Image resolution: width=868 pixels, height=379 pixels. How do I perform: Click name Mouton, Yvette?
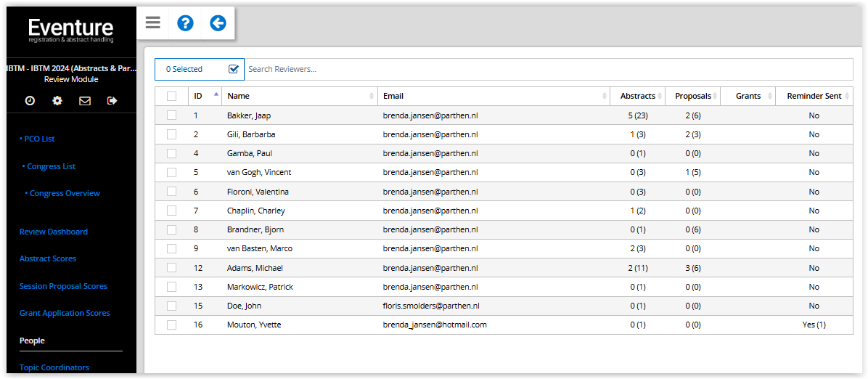click(254, 325)
